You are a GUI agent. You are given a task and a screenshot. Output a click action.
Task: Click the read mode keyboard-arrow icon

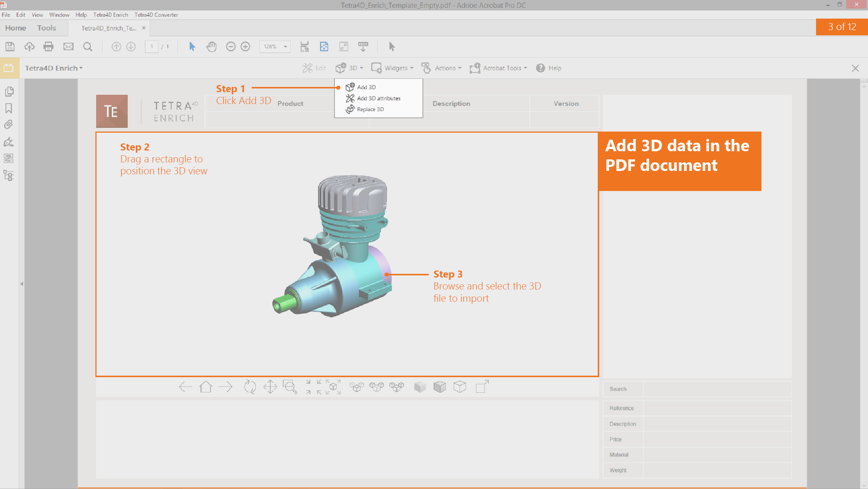[x=363, y=46]
